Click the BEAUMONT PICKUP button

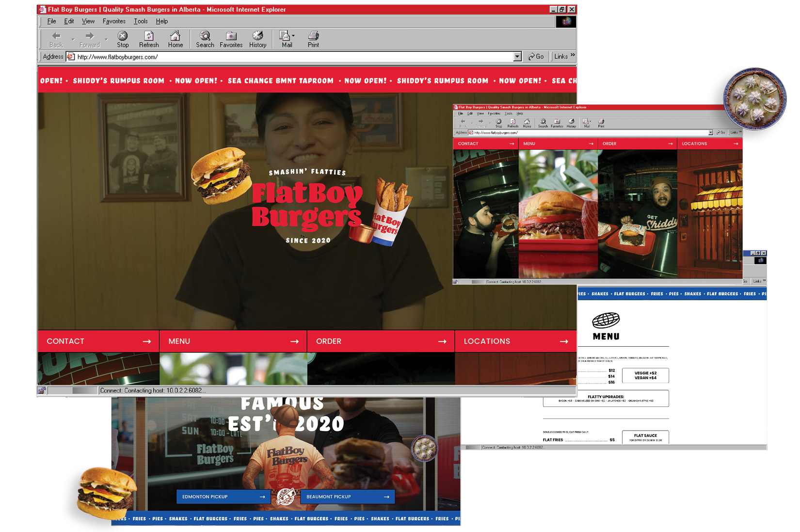(x=348, y=497)
